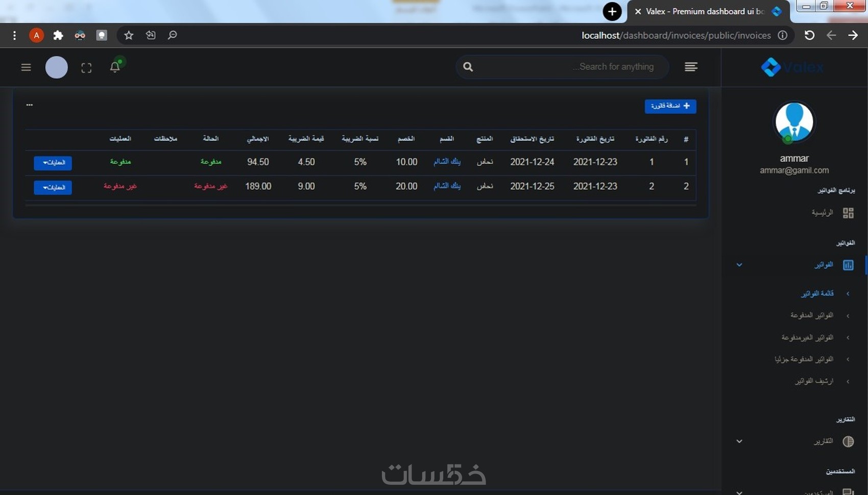Click the ملاحظات column header

[x=165, y=139]
